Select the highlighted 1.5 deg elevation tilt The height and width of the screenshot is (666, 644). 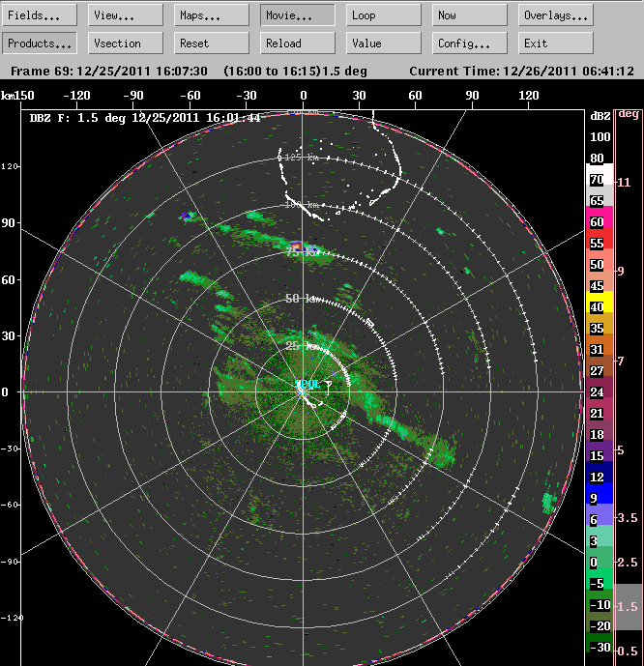pyautogui.click(x=629, y=607)
